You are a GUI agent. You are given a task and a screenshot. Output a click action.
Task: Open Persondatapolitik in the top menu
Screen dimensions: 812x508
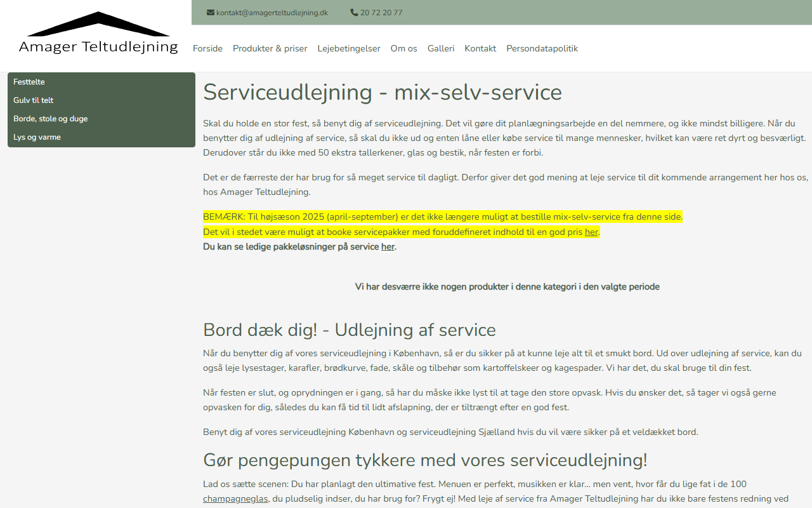click(542, 48)
